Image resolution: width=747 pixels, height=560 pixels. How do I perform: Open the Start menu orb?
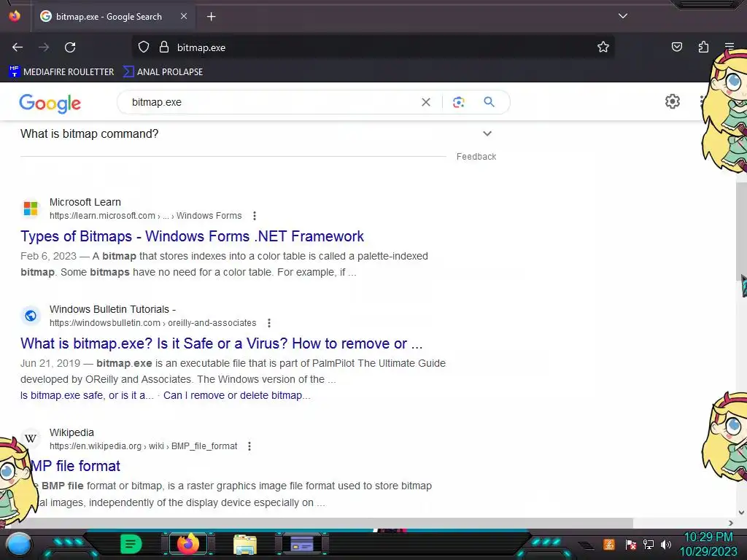click(x=18, y=545)
